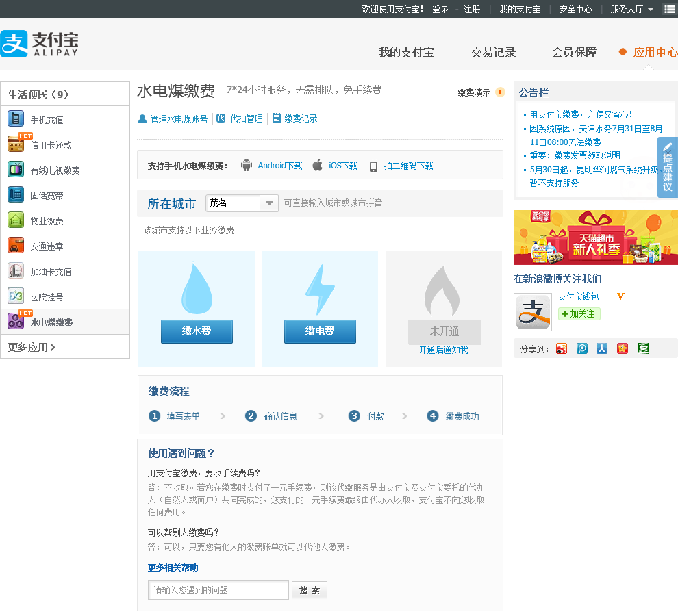Share to Renren icon
This screenshot has width=678, height=616.
coord(602,348)
